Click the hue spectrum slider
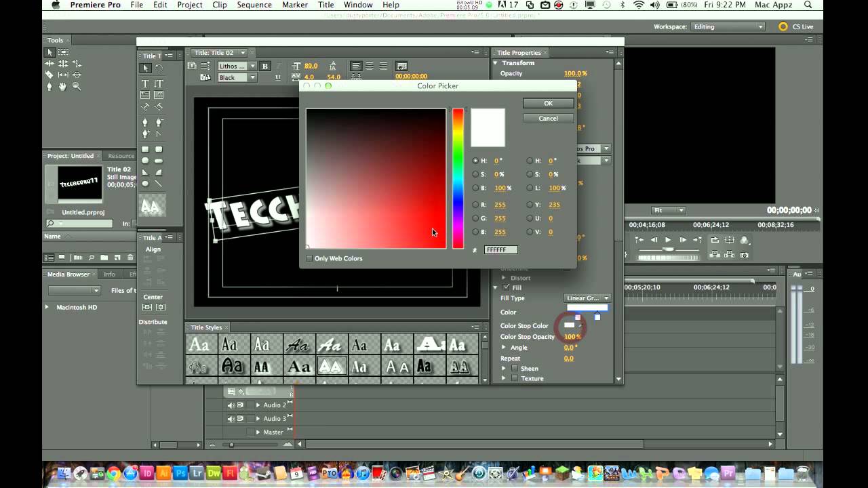Screen dimensions: 868x488 point(458,178)
